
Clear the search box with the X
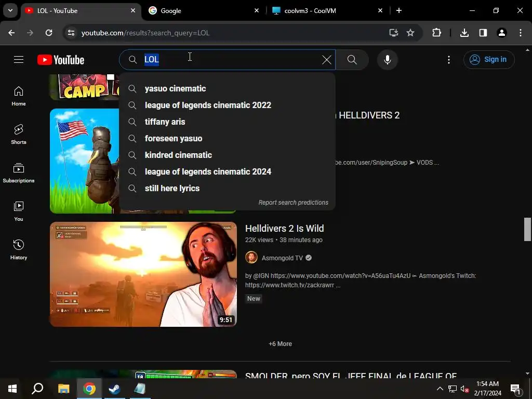click(x=326, y=60)
